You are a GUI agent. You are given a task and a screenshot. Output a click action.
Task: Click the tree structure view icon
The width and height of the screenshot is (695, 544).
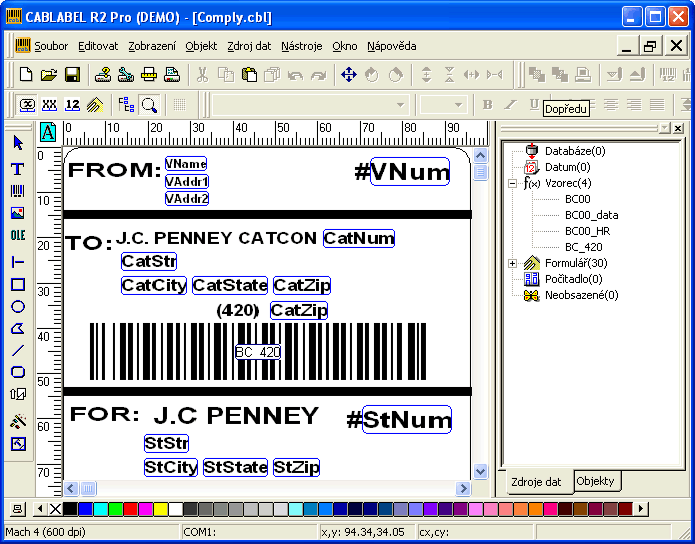[126, 105]
